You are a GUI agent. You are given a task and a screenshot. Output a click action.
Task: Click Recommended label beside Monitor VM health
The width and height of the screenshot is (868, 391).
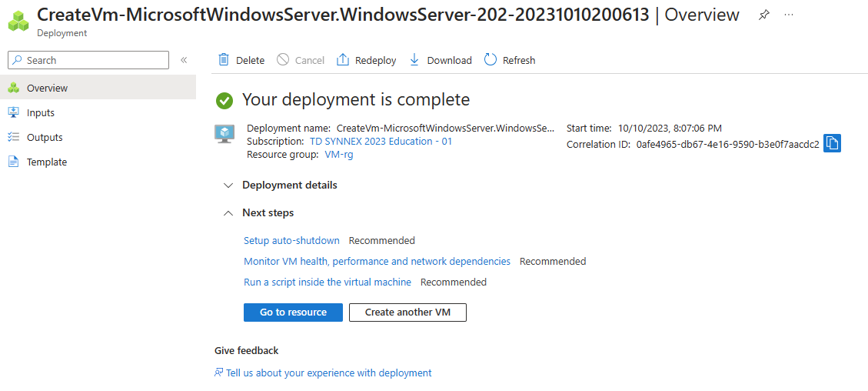click(553, 261)
